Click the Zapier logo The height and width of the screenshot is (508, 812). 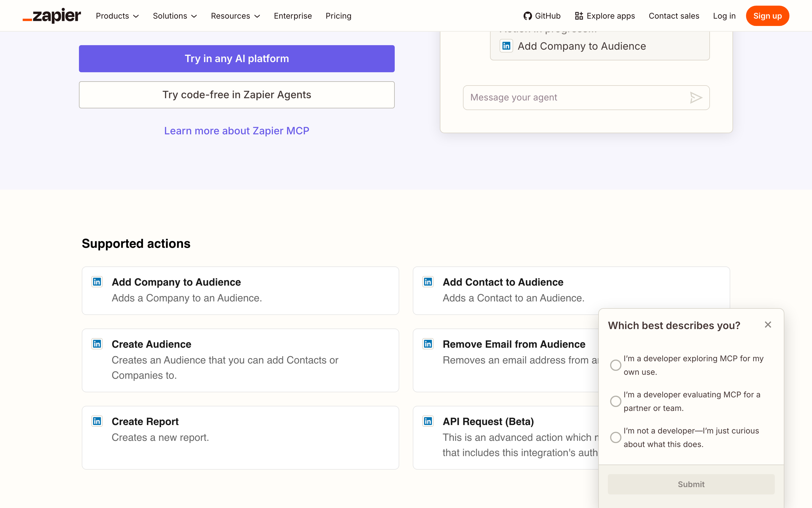tap(52, 16)
